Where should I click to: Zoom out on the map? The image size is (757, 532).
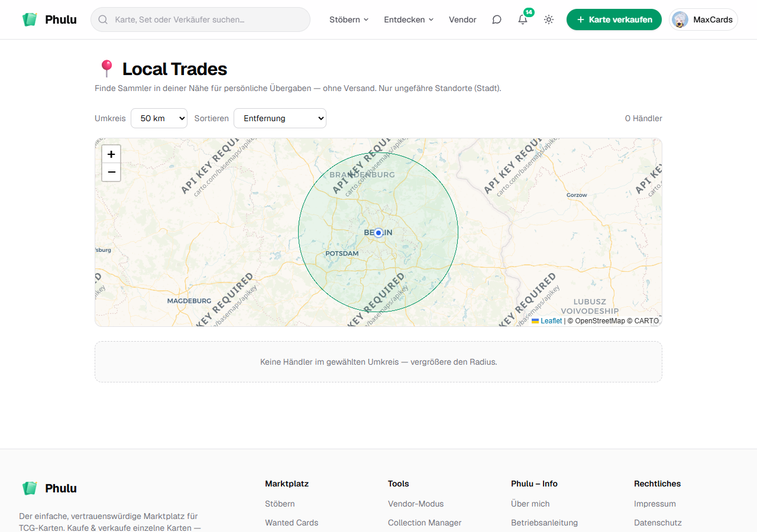coord(111,172)
